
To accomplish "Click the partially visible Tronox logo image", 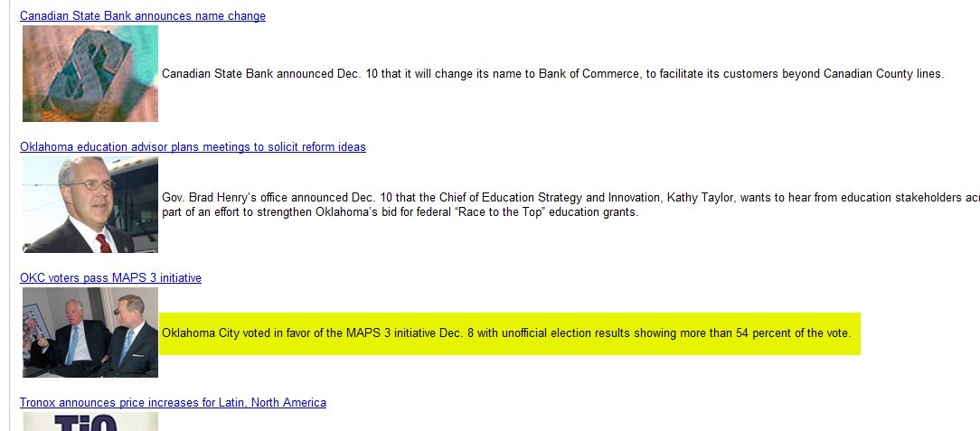I will click(90, 422).
